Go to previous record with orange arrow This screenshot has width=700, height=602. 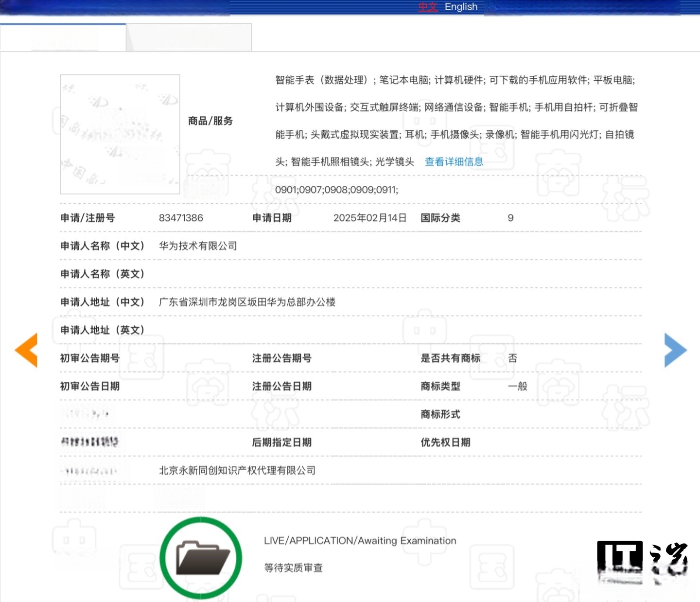point(26,350)
